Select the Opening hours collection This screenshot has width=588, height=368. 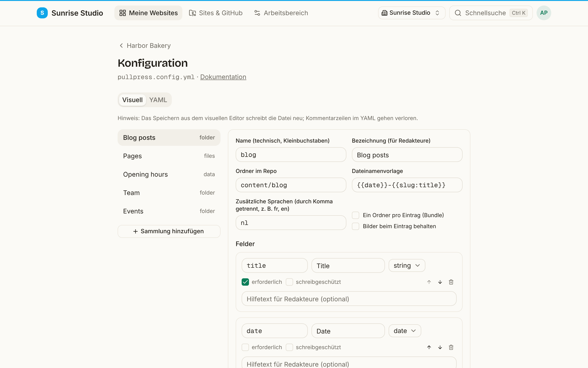click(x=169, y=174)
